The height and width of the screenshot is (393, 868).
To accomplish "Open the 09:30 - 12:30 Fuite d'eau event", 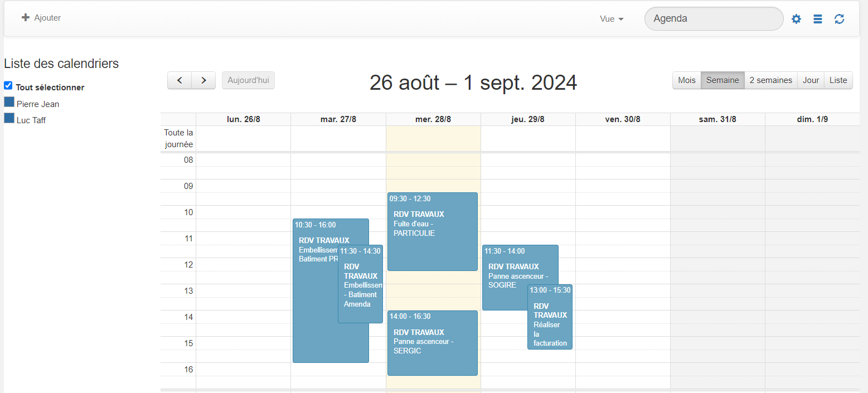I will [x=433, y=231].
